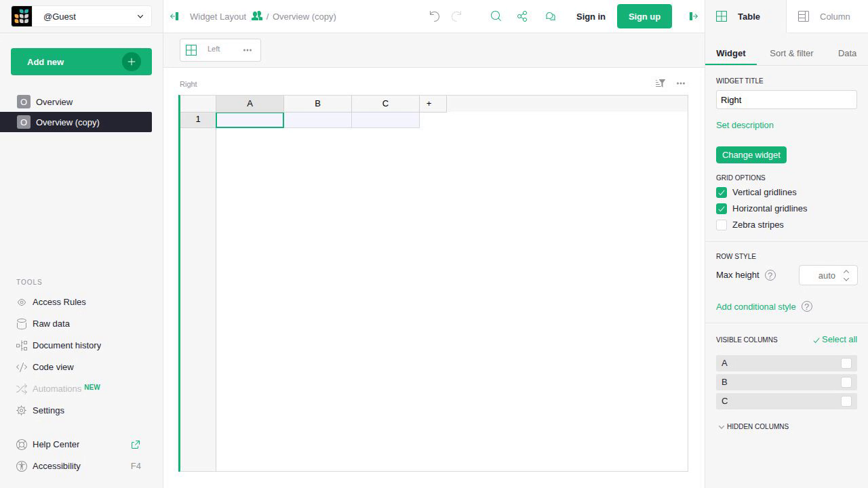Tick the checkbox for column B
This screenshot has width=868, height=488.
(x=846, y=382)
